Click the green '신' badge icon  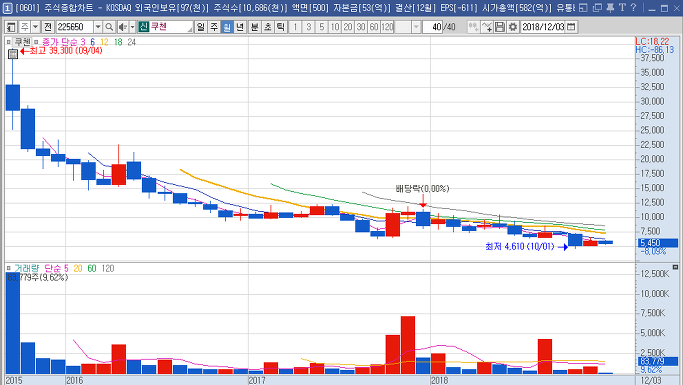tap(144, 27)
